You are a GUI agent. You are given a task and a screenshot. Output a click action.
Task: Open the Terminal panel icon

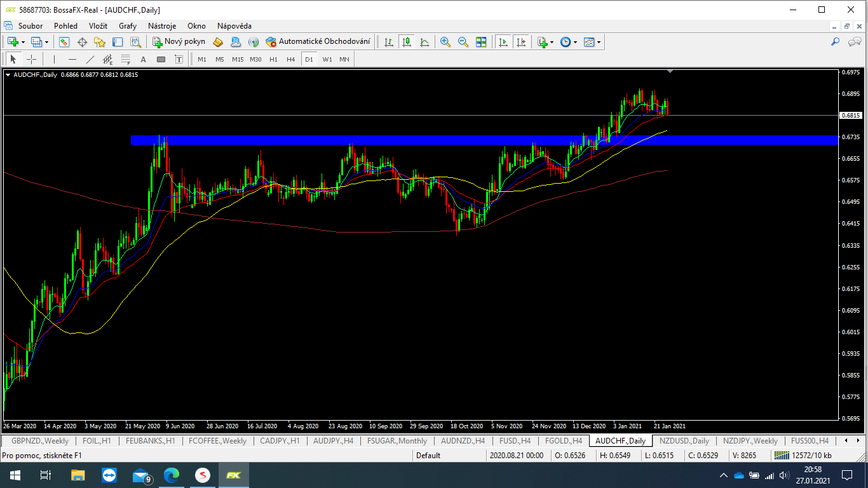(118, 42)
